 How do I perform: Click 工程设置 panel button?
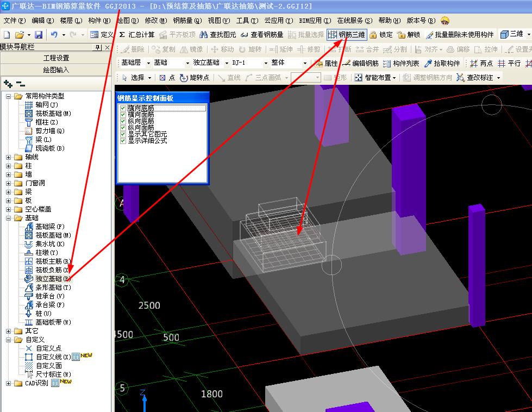[56, 58]
